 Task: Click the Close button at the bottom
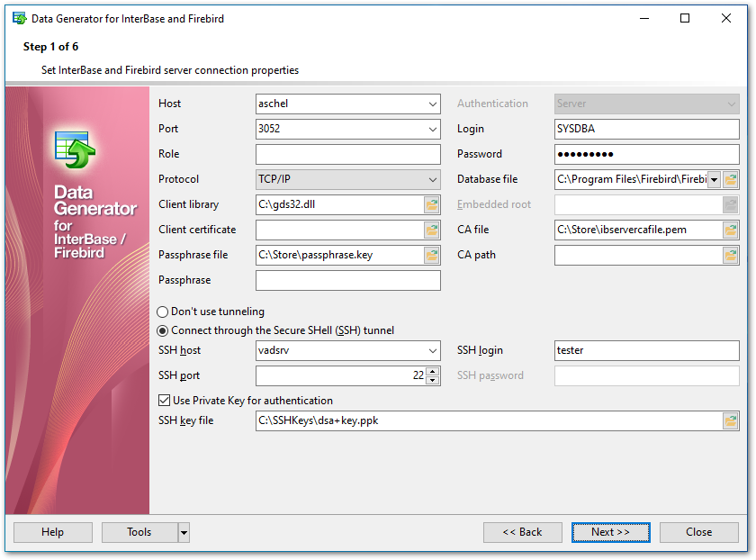699,532
